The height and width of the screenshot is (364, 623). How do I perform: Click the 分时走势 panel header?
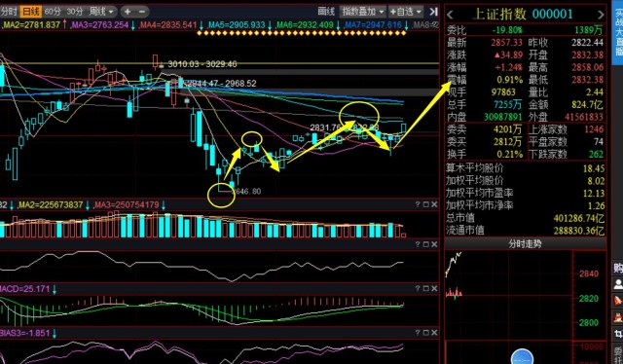[525, 243]
